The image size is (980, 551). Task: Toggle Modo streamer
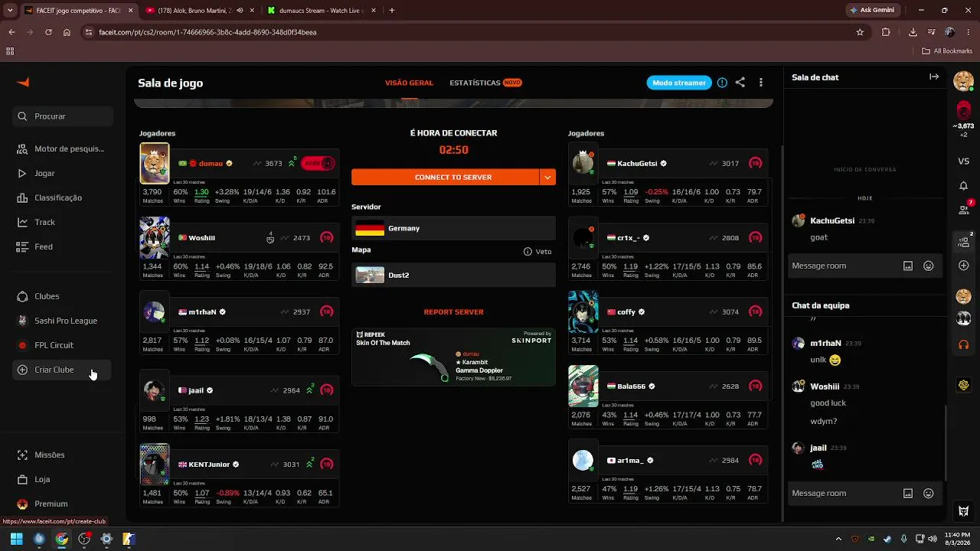click(x=679, y=83)
